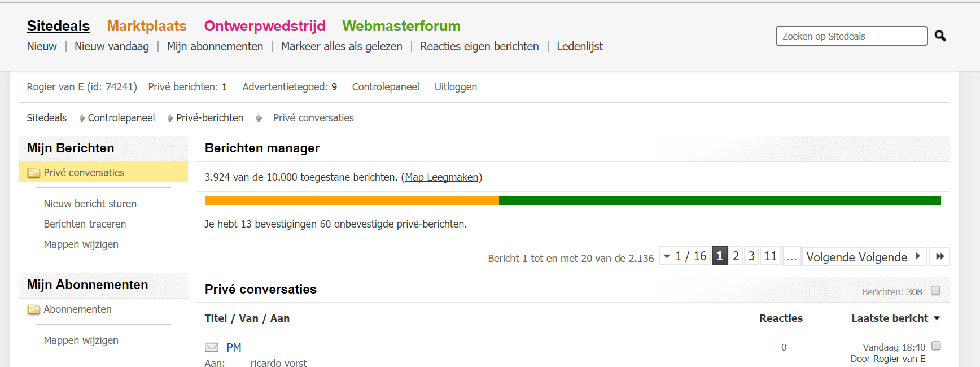Select Nieuw vandaag in the submenu
This screenshot has height=367, width=980.
[x=112, y=46]
